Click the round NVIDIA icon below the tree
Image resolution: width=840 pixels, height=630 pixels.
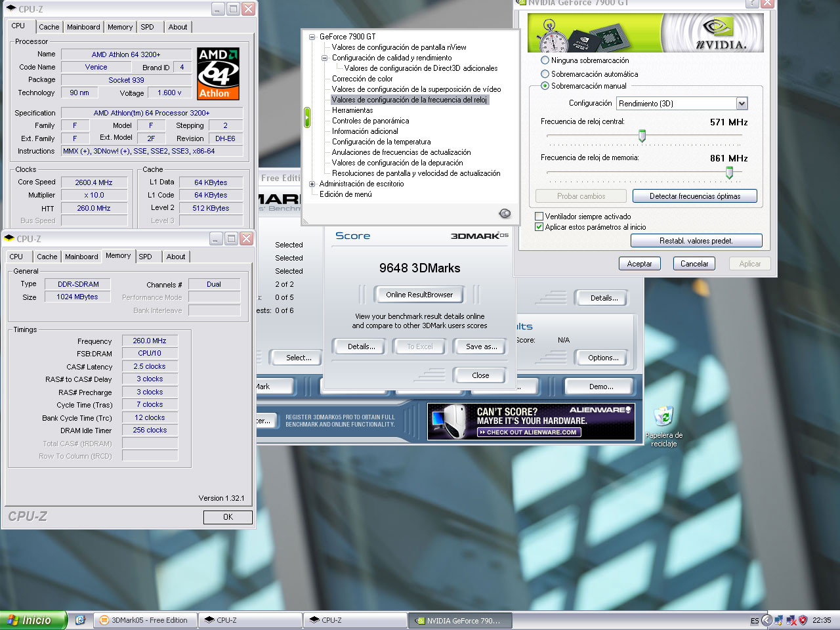pyautogui.click(x=505, y=213)
